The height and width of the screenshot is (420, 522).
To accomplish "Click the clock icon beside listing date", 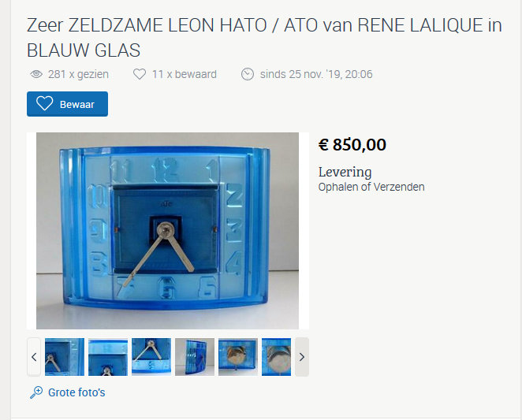I will (x=248, y=74).
